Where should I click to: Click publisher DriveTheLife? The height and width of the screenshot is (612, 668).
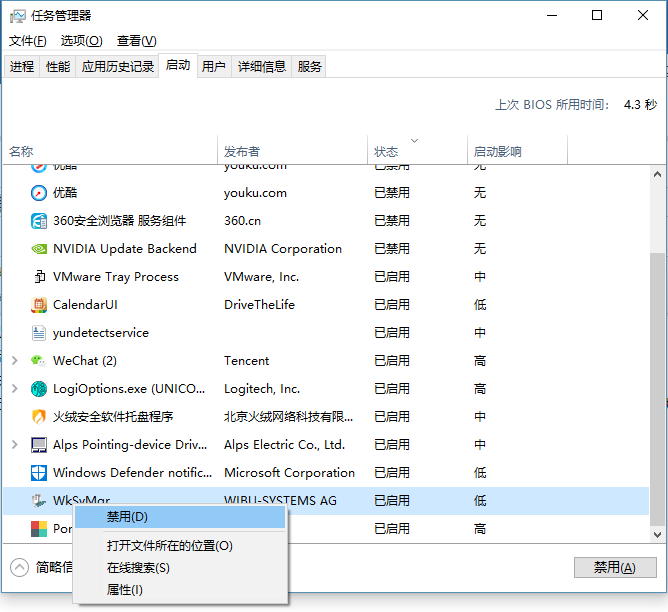click(x=259, y=305)
